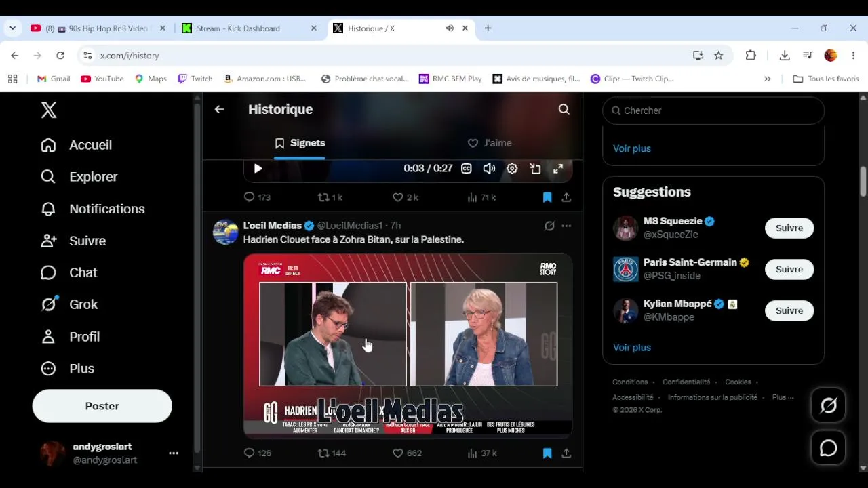Image resolution: width=868 pixels, height=488 pixels.
Task: Reload the x.com page
Action: coord(60,56)
